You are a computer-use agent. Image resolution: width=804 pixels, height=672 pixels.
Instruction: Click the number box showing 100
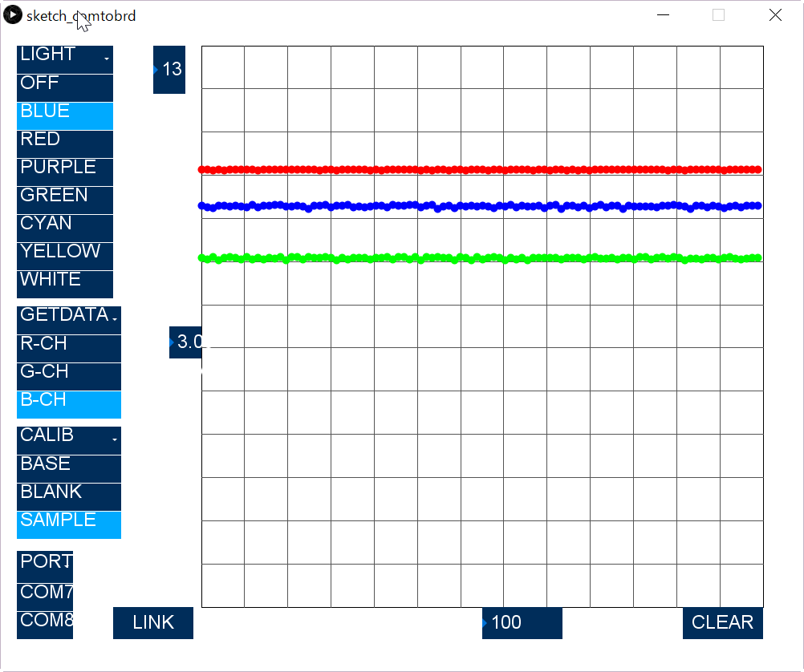click(522, 623)
